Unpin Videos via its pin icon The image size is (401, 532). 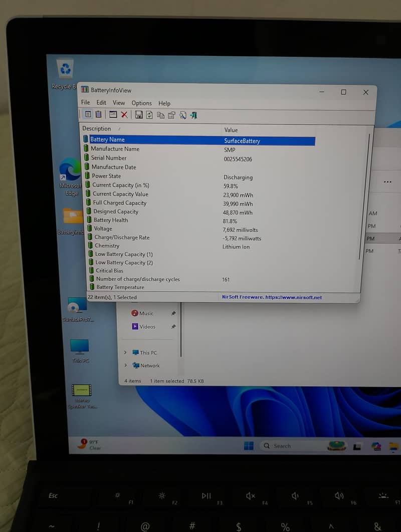[173, 327]
